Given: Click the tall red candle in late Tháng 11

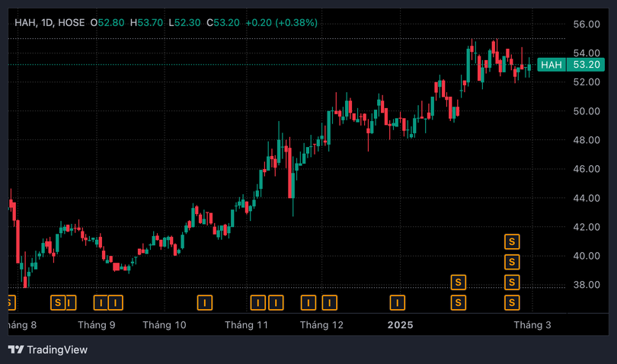Looking at the screenshot, I should 292,174.
